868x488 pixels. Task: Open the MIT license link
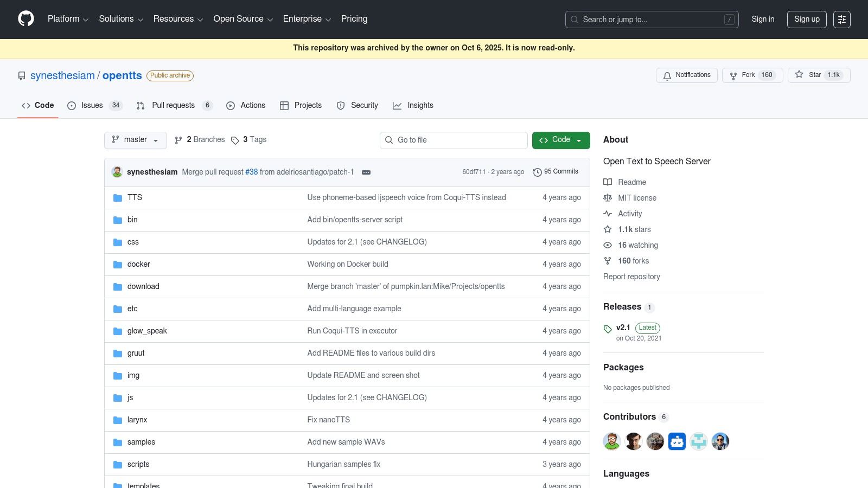click(x=637, y=198)
